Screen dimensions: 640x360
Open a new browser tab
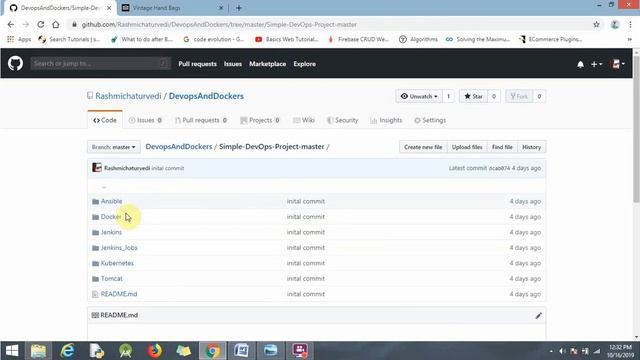239,8
